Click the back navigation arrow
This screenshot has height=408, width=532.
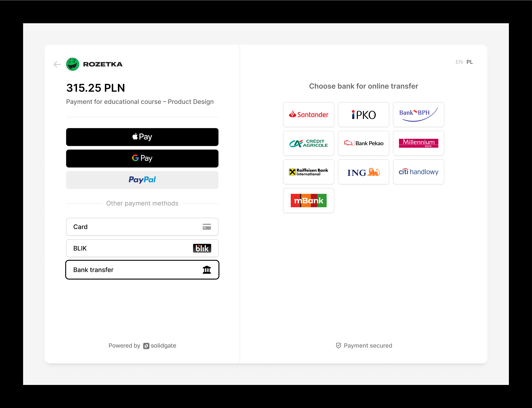58,64
